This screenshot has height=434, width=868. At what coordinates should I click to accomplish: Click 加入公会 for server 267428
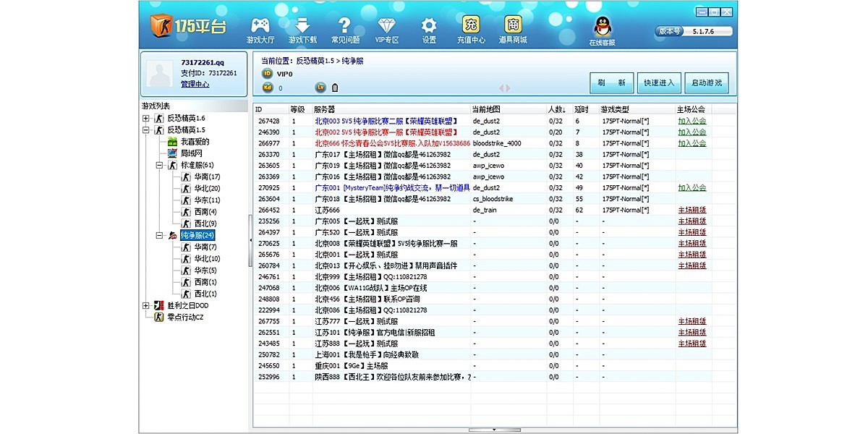click(x=691, y=119)
